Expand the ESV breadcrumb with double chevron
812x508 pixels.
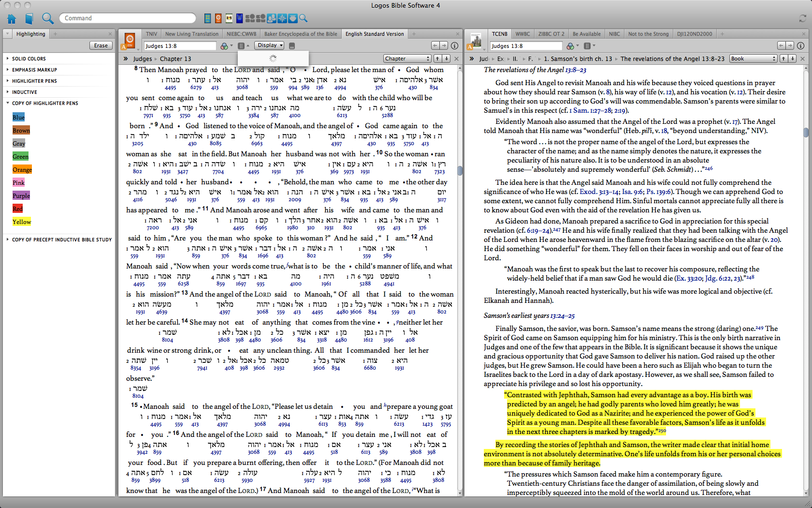click(126, 59)
